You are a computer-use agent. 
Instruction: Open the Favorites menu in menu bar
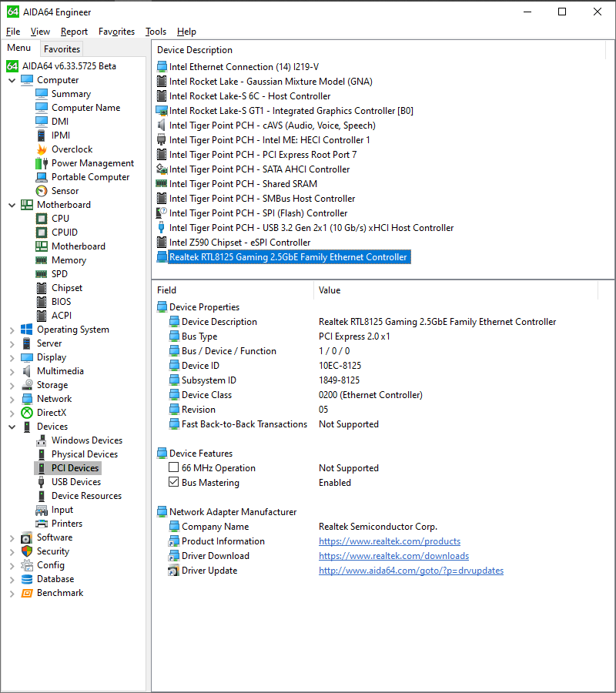(117, 32)
